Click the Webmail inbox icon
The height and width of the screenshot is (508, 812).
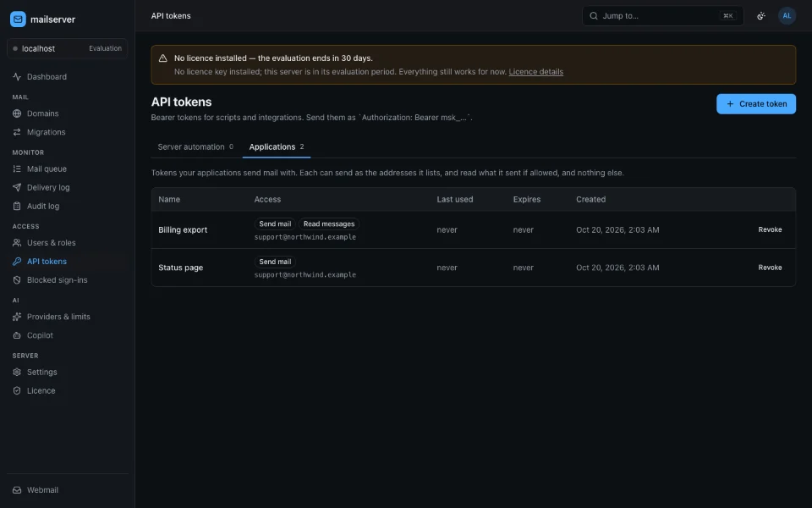(x=17, y=490)
